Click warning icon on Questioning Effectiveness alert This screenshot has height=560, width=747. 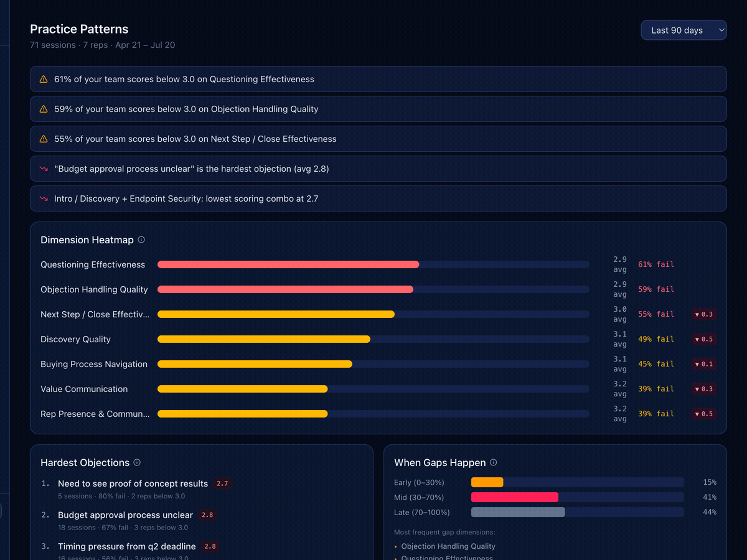click(44, 79)
